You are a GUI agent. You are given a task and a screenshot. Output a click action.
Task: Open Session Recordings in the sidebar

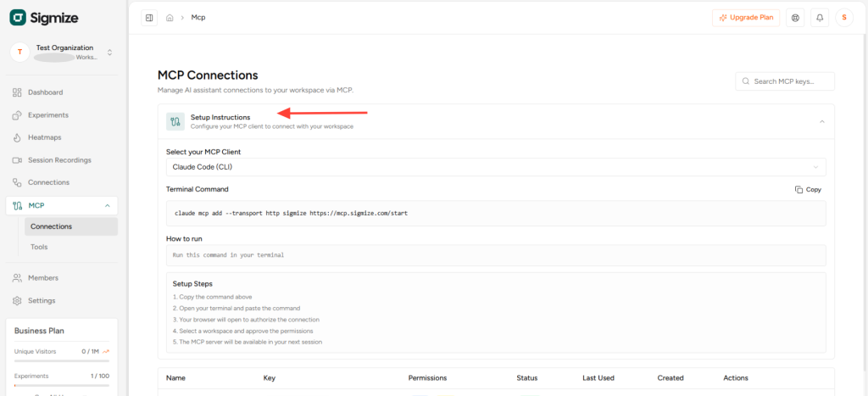(62, 160)
